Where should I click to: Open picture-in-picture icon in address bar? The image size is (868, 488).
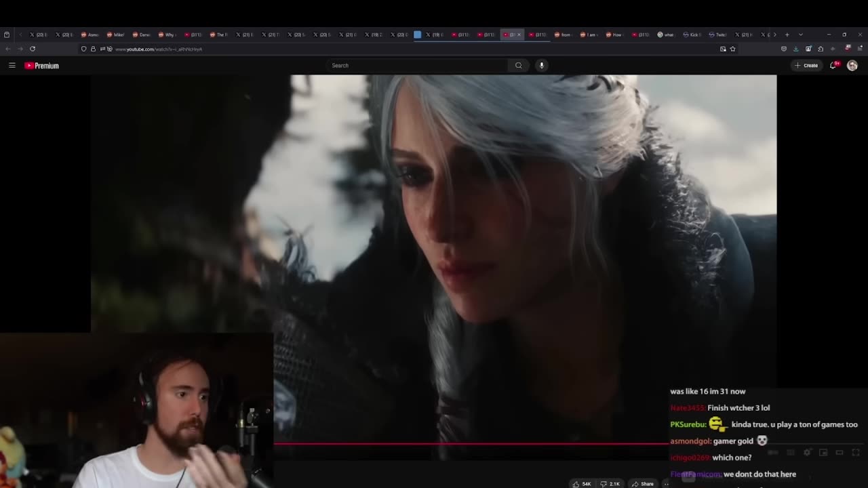723,49
